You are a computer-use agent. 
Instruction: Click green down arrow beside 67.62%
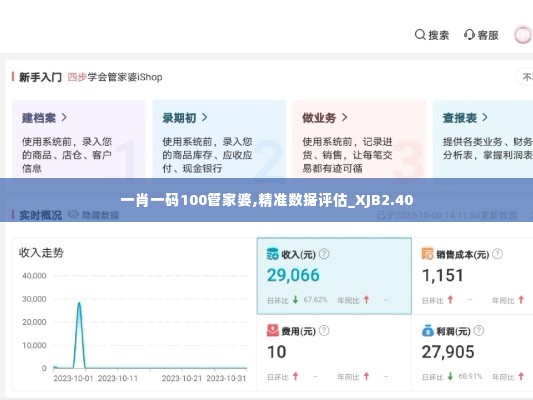tap(296, 300)
